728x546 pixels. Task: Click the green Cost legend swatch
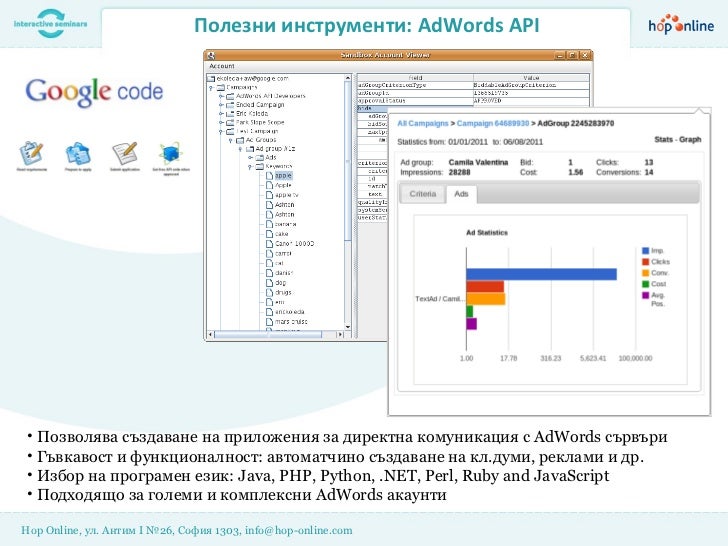(x=645, y=284)
